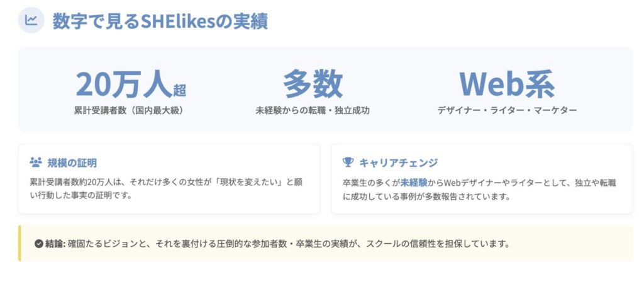Click the heading 数字で見るSHElikesの実績

[160, 21]
